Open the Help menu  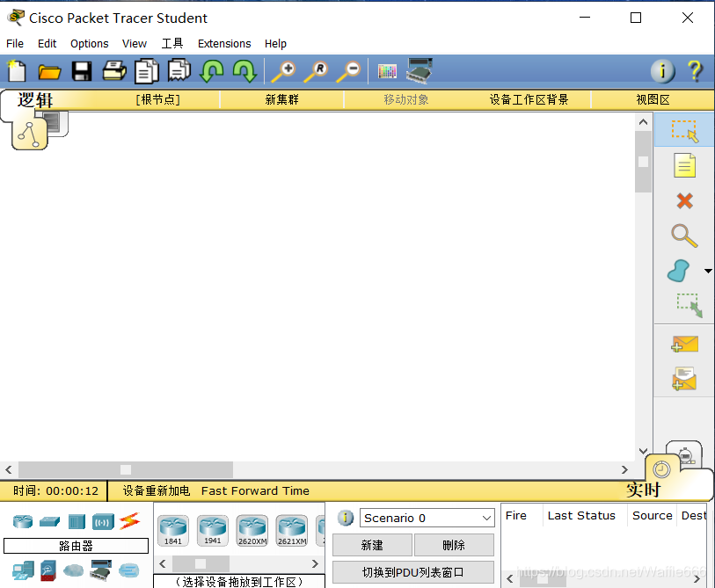pos(275,44)
